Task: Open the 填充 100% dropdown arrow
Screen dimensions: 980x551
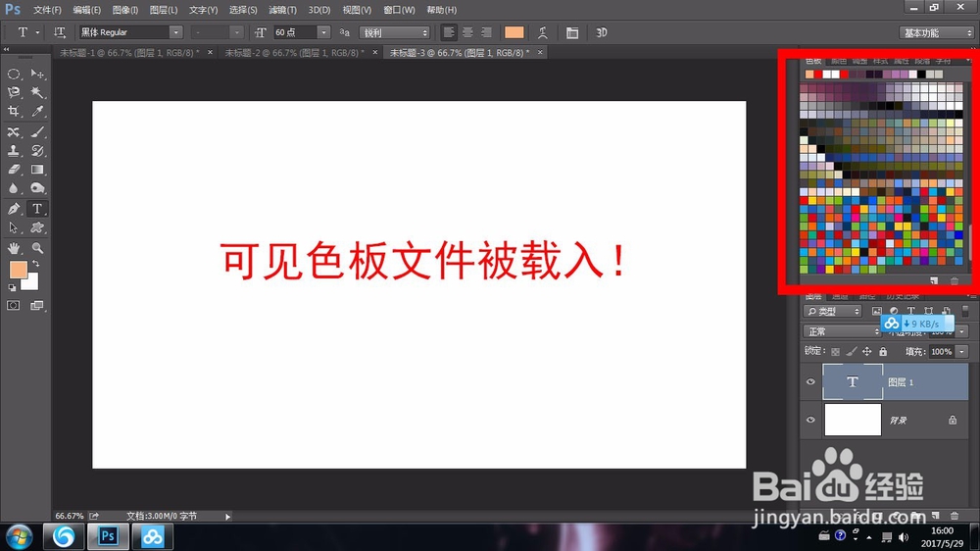Action: click(962, 352)
